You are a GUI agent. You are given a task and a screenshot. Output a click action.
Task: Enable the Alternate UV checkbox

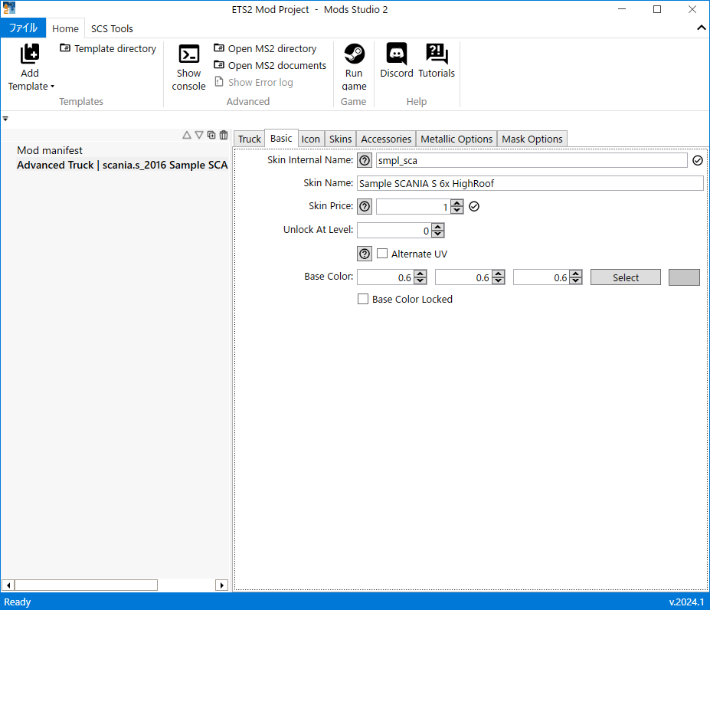382,254
